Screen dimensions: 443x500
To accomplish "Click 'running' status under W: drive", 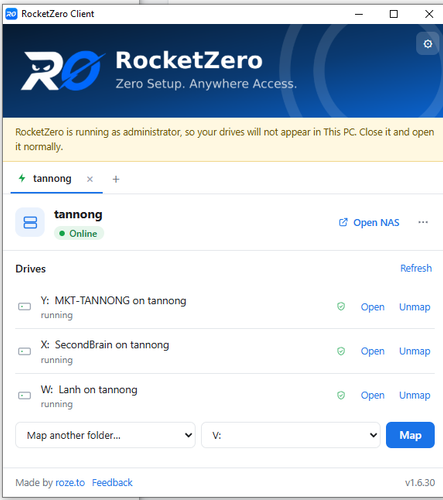I will 56,404.
